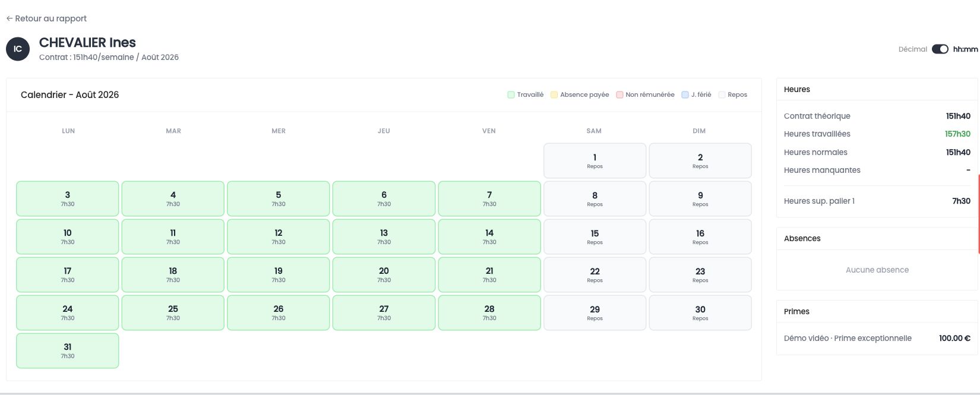
Task: Go back via Retour au rapport link
Action: pyautogui.click(x=46, y=18)
